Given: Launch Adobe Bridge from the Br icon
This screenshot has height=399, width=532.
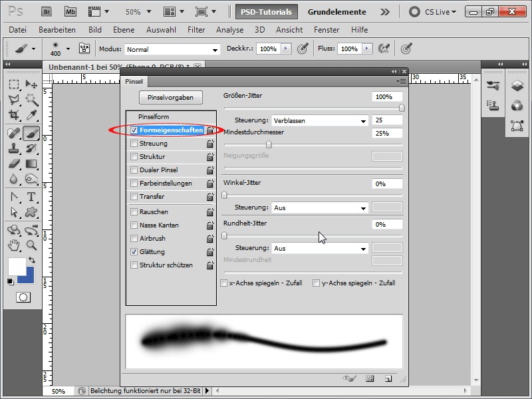Looking at the screenshot, I should pos(47,12).
